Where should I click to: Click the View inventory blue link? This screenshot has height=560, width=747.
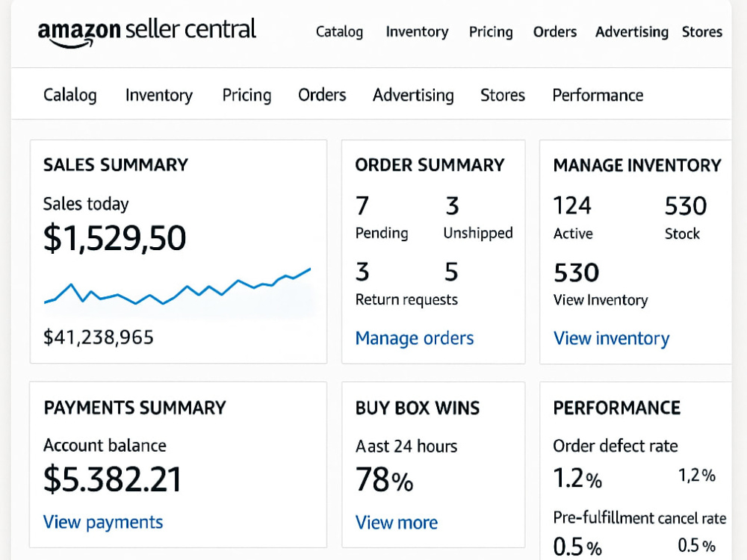pyautogui.click(x=611, y=338)
